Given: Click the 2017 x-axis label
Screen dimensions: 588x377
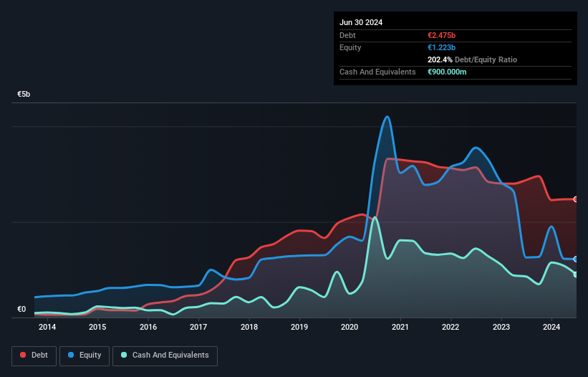Looking at the screenshot, I should coord(198,327).
